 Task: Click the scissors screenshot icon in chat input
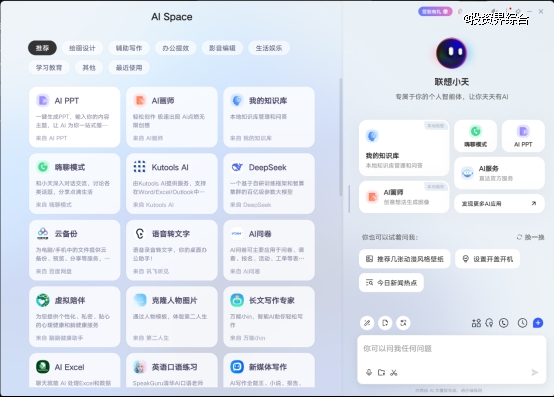394,372
